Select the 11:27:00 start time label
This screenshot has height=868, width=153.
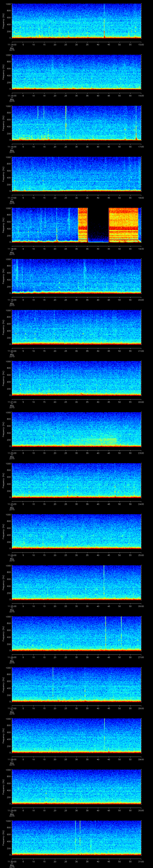[x=12, y=708]
